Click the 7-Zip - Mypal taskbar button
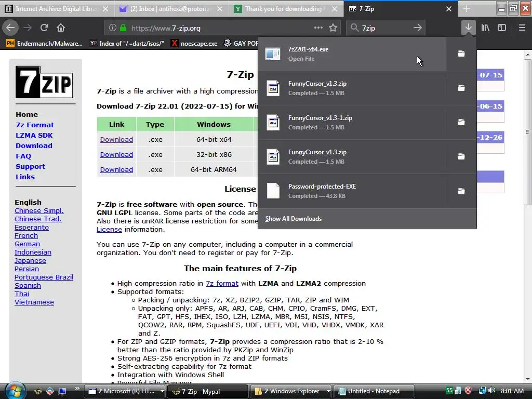Viewport: 532px width, 399px height. point(208,391)
